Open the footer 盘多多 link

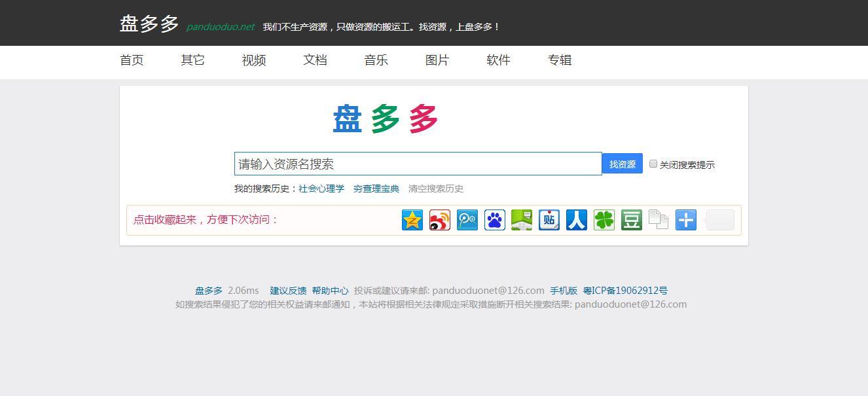pos(209,291)
